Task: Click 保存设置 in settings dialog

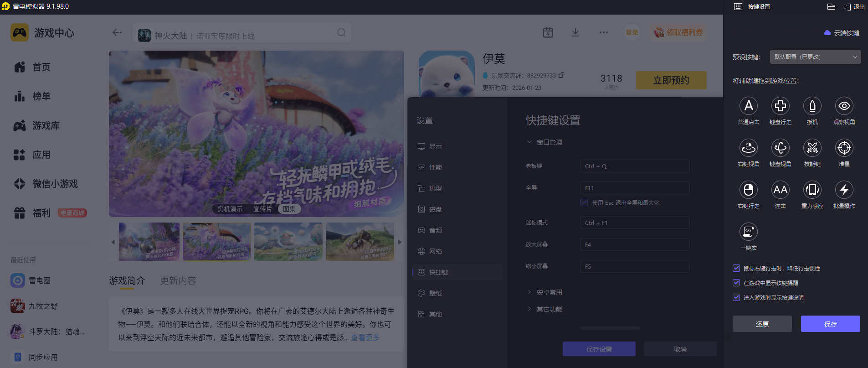Action: tap(599, 349)
